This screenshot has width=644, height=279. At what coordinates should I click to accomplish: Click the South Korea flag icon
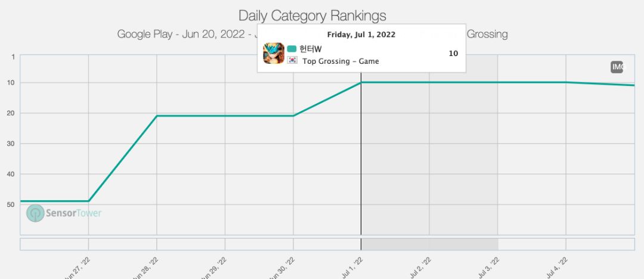[293, 61]
